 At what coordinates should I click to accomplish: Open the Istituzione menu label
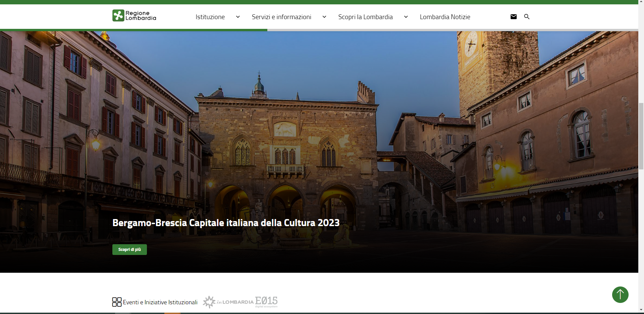click(210, 17)
